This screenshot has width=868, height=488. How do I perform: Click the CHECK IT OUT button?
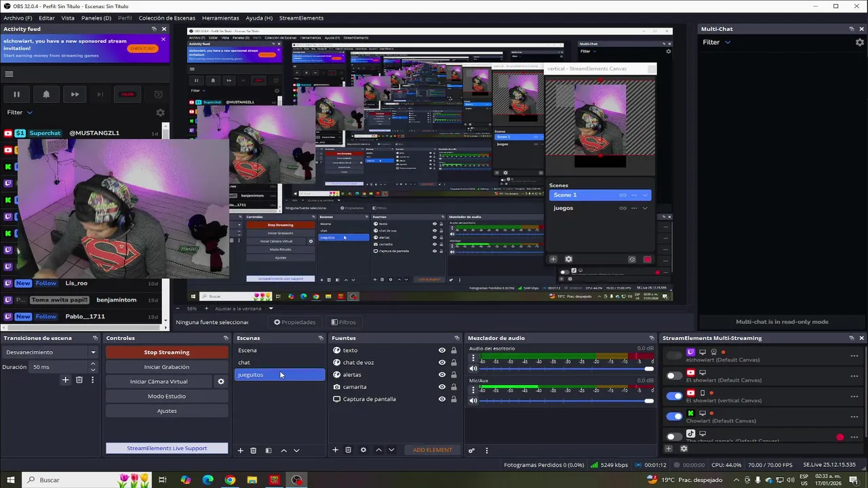pos(142,48)
